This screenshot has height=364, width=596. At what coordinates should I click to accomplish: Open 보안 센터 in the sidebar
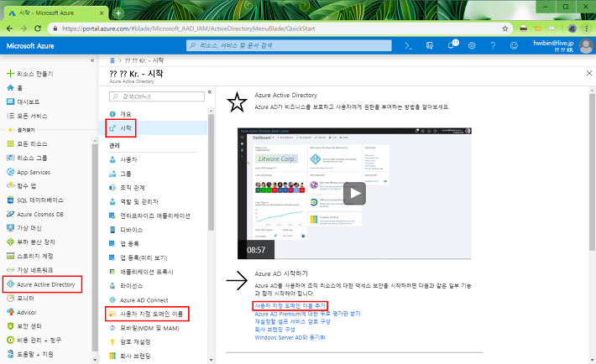[24, 326]
